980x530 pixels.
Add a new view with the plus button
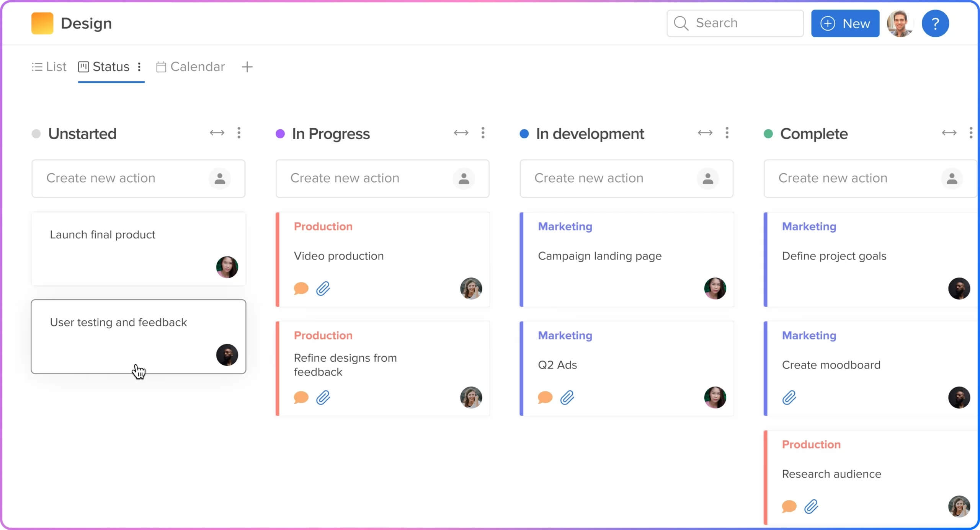coord(248,67)
